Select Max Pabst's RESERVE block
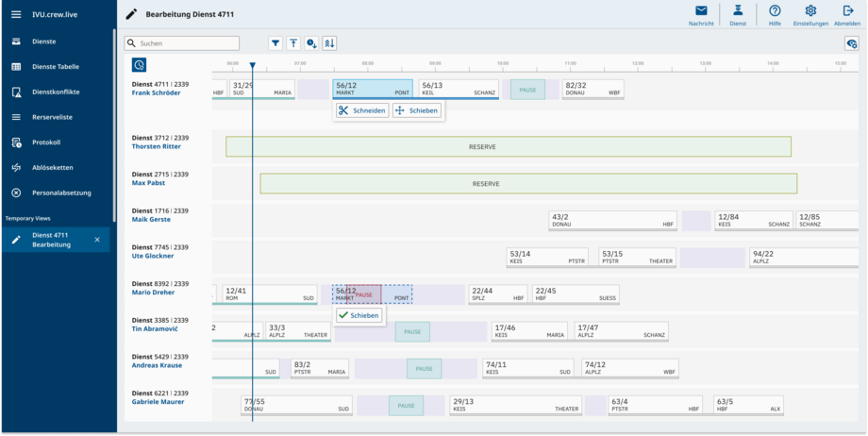 pos(528,183)
